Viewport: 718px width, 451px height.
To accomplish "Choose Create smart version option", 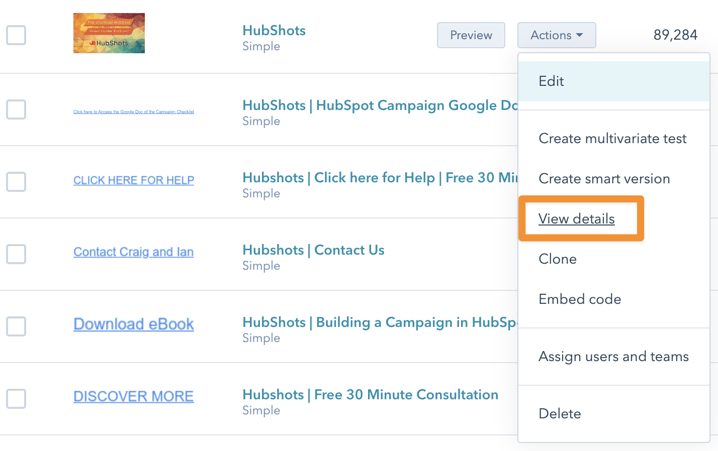I will pyautogui.click(x=604, y=179).
